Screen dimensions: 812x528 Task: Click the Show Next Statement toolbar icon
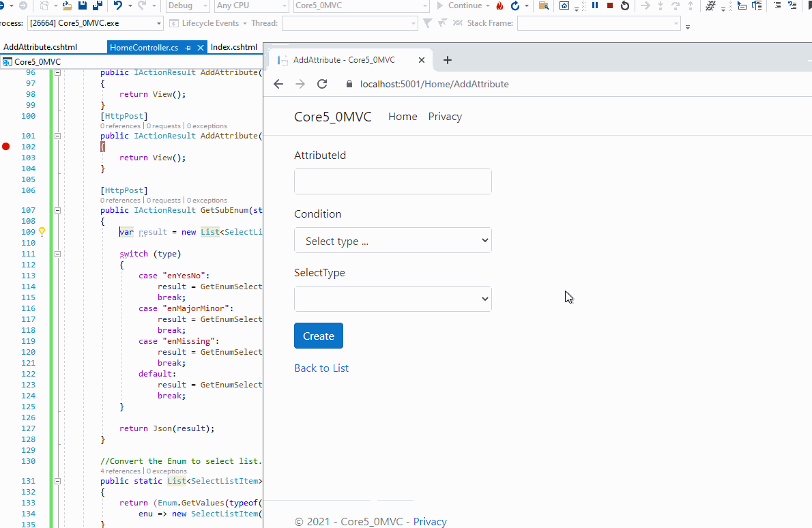pos(646,5)
